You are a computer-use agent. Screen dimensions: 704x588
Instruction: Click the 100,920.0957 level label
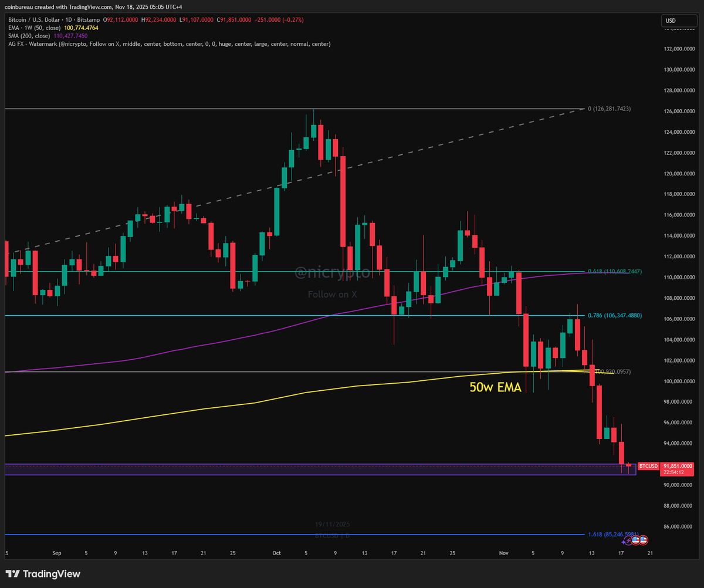[x=613, y=371]
